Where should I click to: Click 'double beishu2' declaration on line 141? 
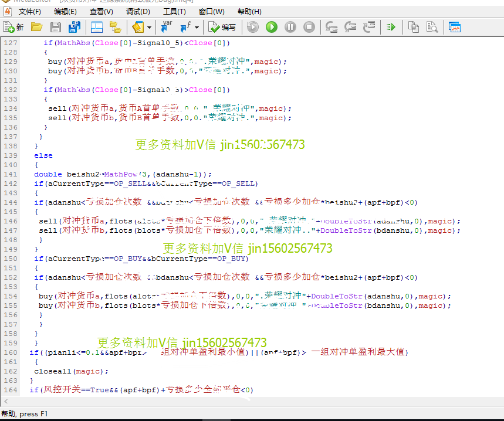pyautogui.click(x=67, y=174)
